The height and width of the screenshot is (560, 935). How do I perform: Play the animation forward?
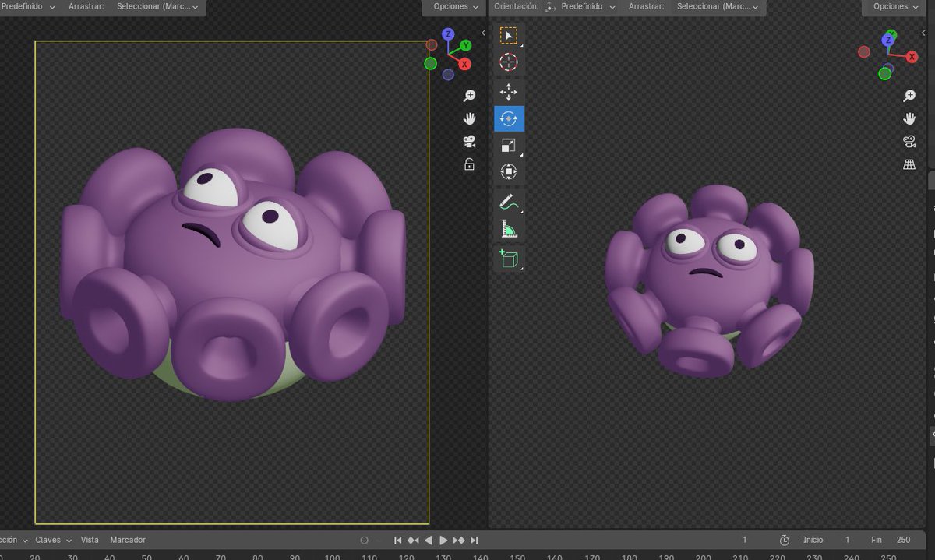coord(443,541)
